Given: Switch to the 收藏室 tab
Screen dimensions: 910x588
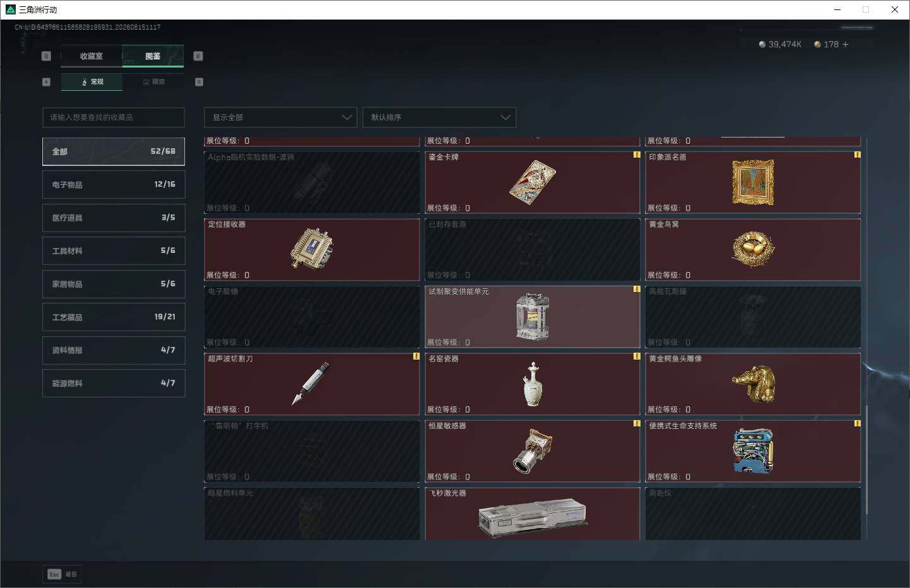Looking at the screenshot, I should [92, 56].
